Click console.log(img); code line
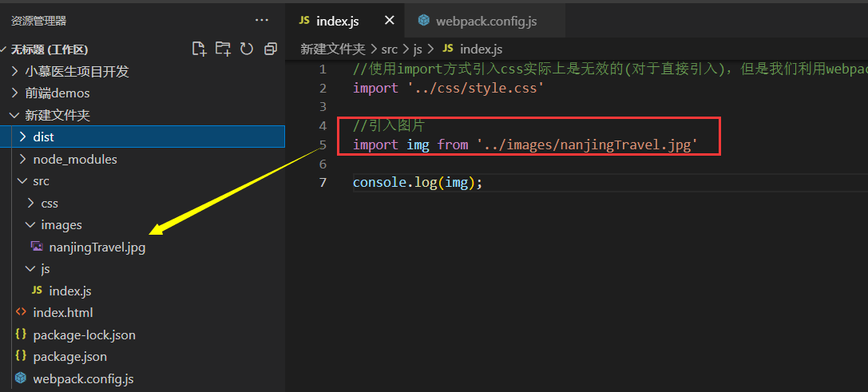The image size is (868, 392). 418,182
